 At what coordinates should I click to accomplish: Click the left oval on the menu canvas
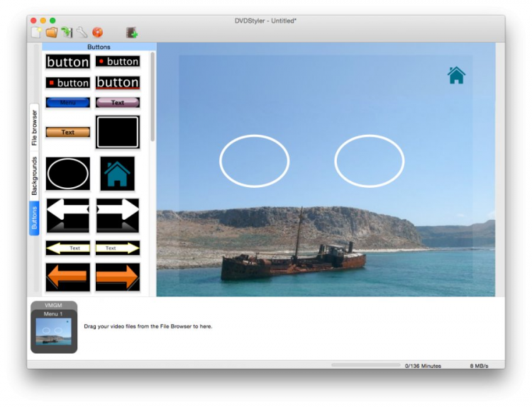click(x=255, y=161)
